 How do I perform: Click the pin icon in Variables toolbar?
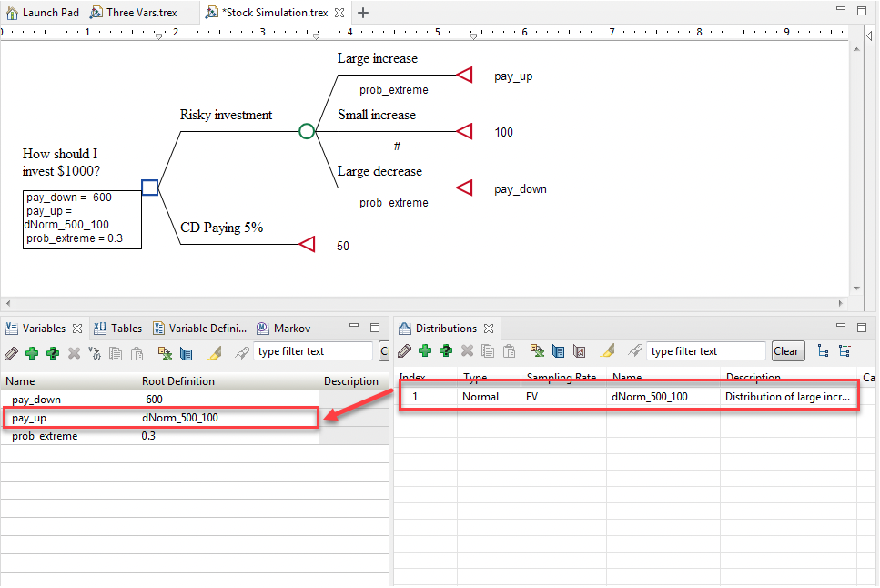click(x=241, y=352)
